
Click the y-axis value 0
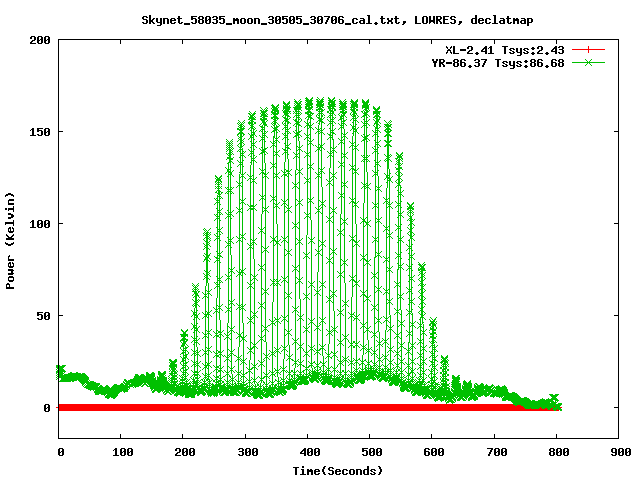pyautogui.click(x=47, y=408)
